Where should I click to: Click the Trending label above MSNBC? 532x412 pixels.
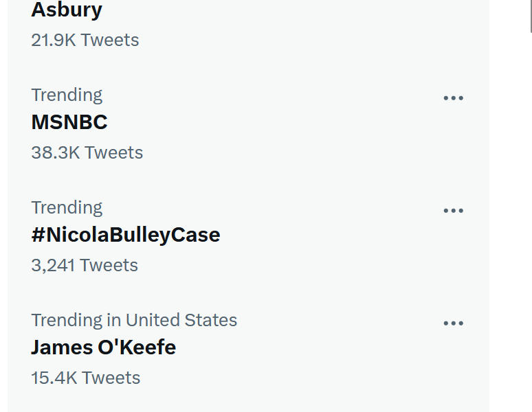pos(67,95)
